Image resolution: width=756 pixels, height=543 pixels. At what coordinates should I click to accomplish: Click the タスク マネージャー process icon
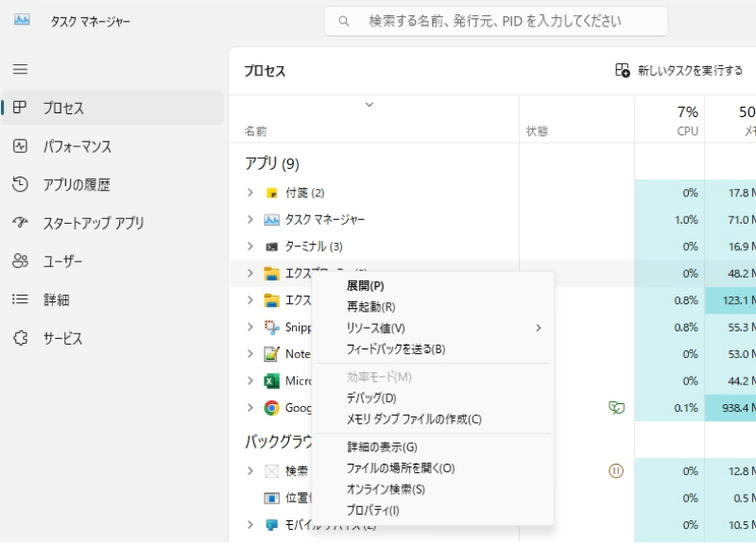click(271, 220)
